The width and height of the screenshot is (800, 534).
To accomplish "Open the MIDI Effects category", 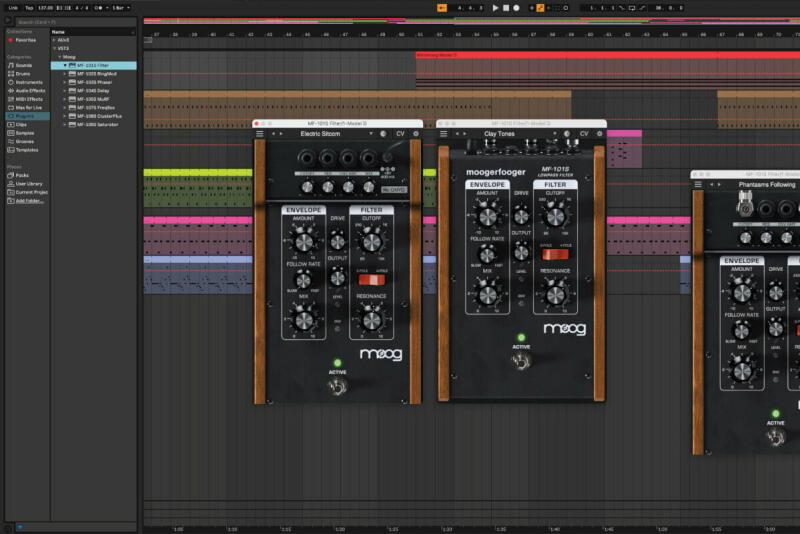I will (25, 99).
